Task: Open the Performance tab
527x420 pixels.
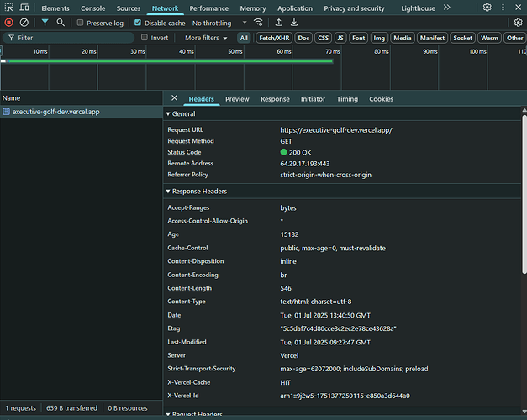Action: [x=208, y=8]
